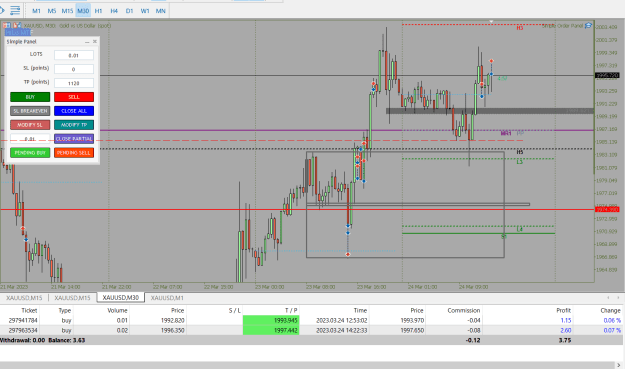Sort trades by Ticket column header
Viewport: 625px width, 369px height.
(29, 310)
